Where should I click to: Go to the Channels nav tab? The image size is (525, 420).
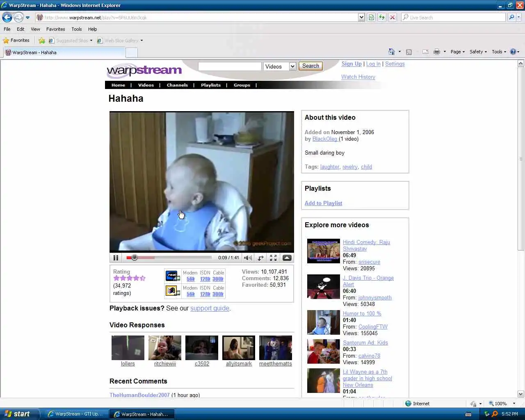(177, 85)
